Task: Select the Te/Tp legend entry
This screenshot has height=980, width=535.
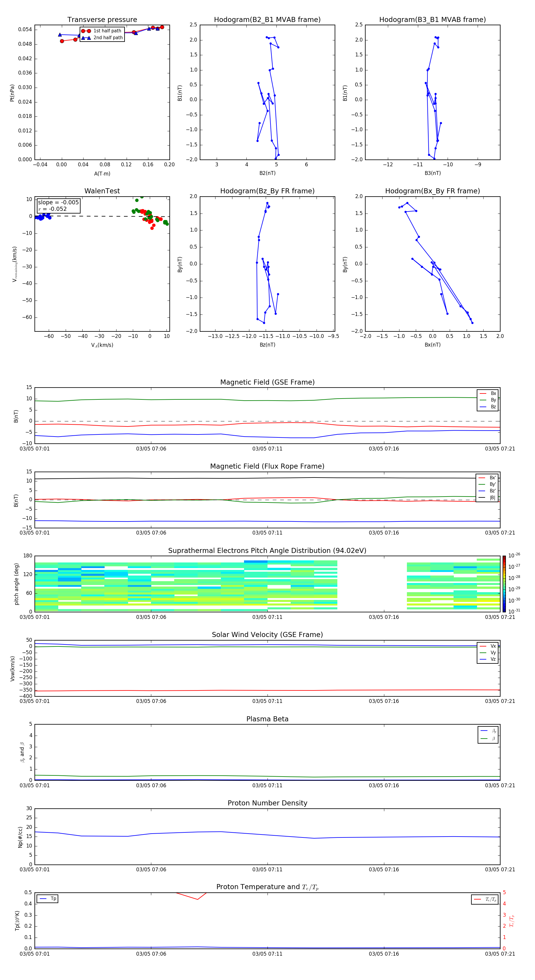Action: click(485, 899)
